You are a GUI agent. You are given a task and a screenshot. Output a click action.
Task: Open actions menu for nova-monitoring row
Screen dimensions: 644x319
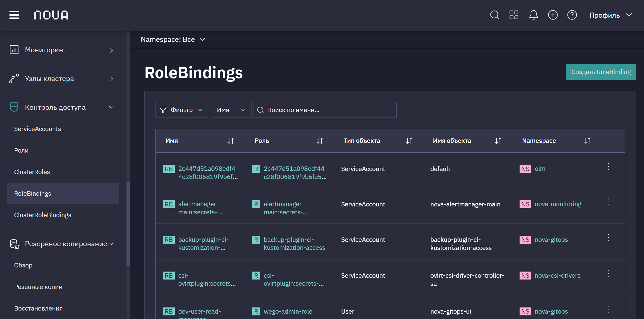coord(608,202)
